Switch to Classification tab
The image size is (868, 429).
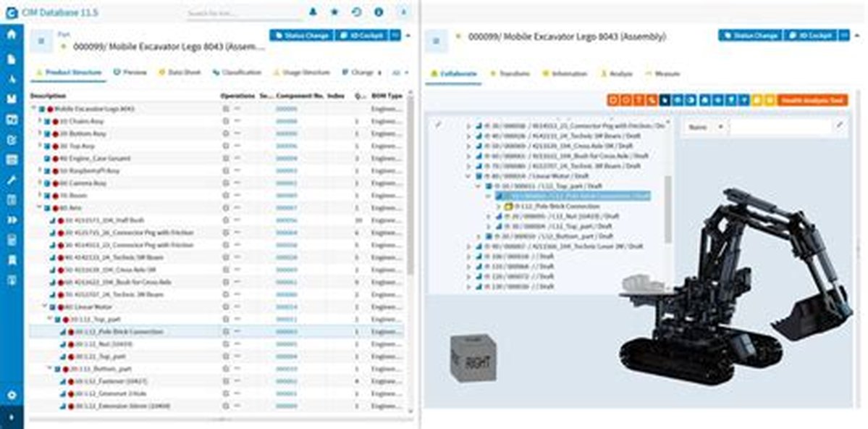coord(237,72)
